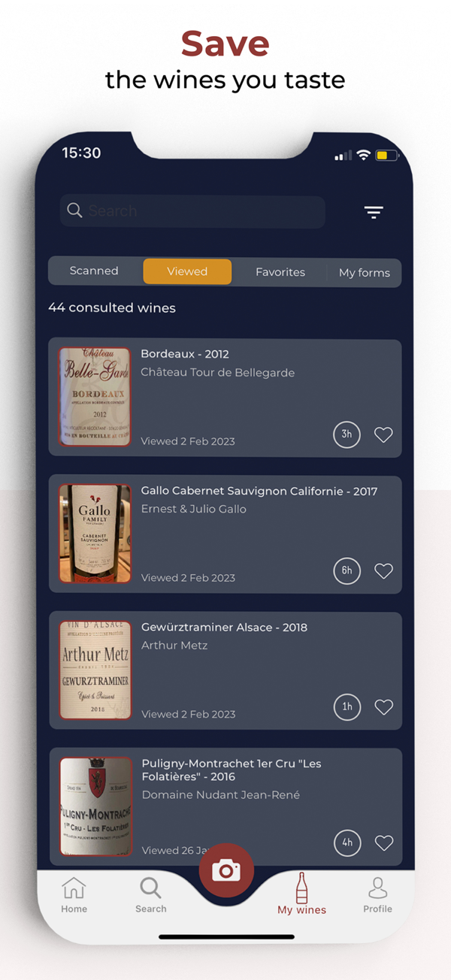This screenshot has height=980, width=451.
Task: Open the camera scan button
Action: coord(226,870)
